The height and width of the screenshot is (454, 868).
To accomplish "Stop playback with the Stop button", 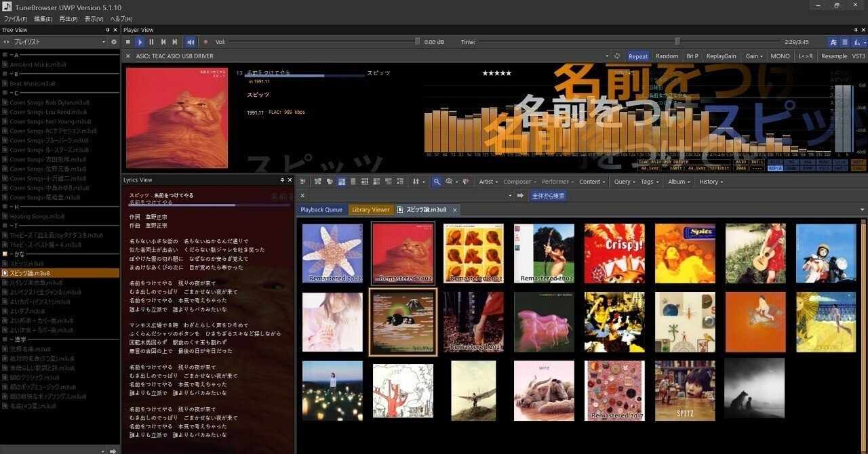I will (x=128, y=42).
